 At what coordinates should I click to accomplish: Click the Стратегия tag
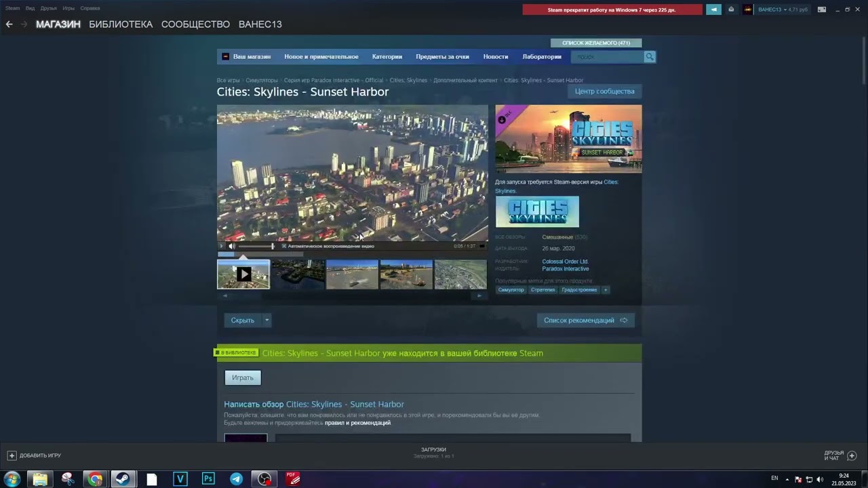543,290
